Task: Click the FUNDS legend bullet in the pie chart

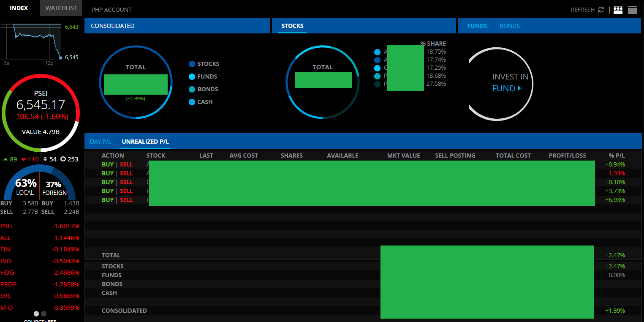Action: [x=191, y=76]
